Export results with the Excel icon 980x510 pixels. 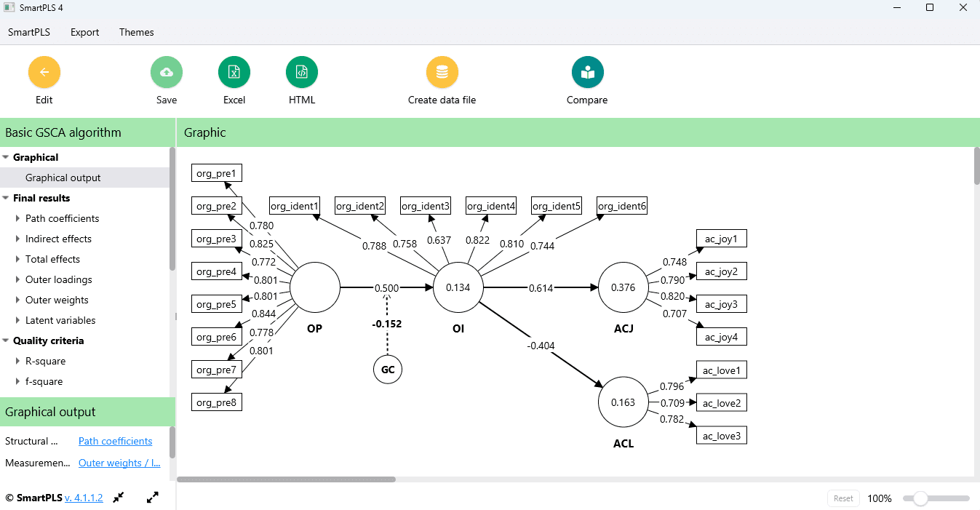(x=234, y=72)
